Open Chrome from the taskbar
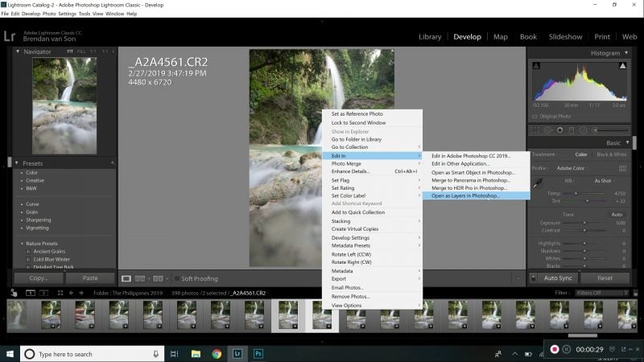 pos(217,354)
